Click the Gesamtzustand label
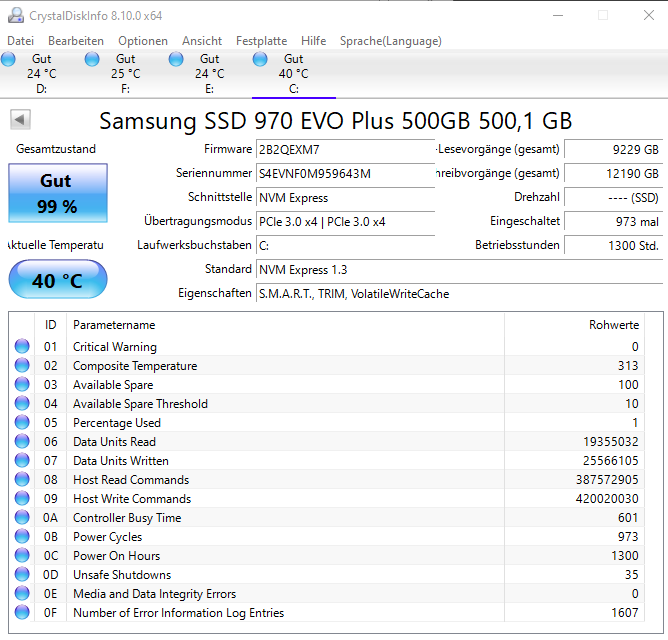The image size is (668, 640). point(56,149)
